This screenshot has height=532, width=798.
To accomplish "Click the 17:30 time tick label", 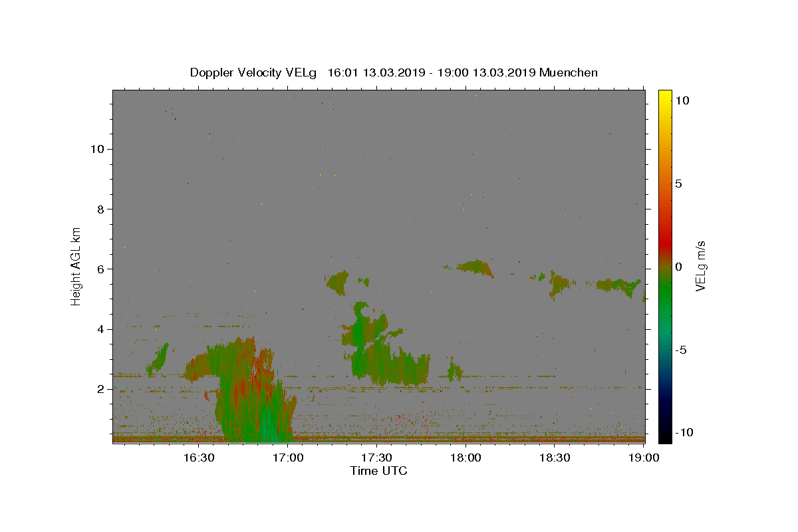I will pos(376,458).
